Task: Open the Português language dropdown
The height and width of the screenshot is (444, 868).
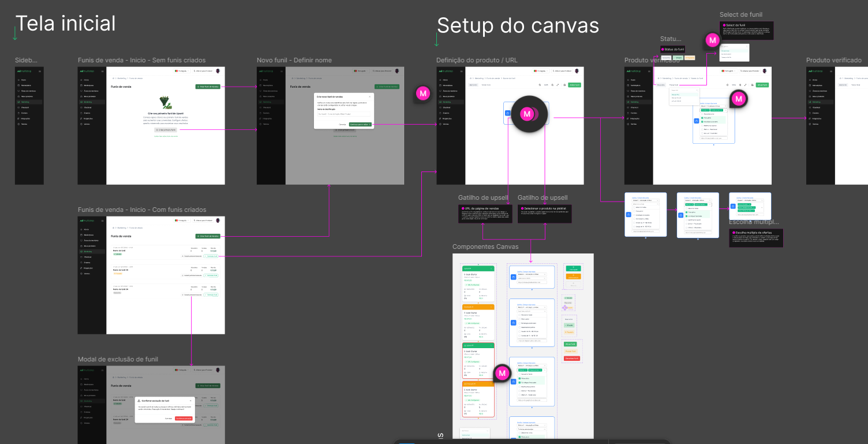Action: tap(182, 71)
